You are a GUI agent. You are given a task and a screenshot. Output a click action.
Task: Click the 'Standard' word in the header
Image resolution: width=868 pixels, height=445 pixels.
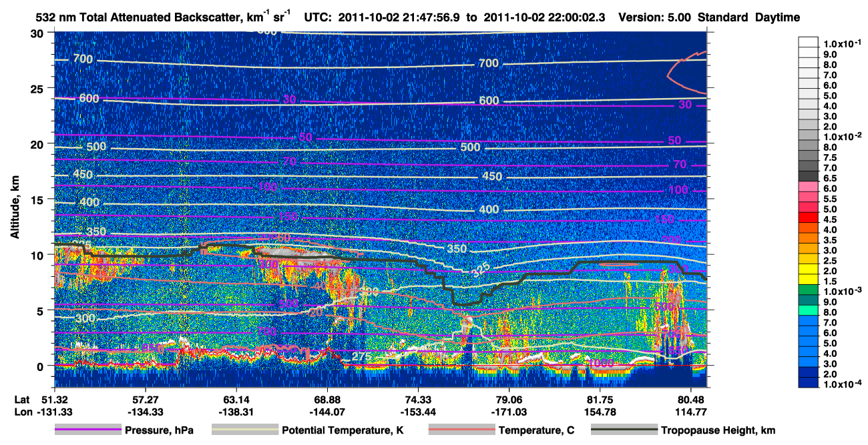tap(723, 17)
